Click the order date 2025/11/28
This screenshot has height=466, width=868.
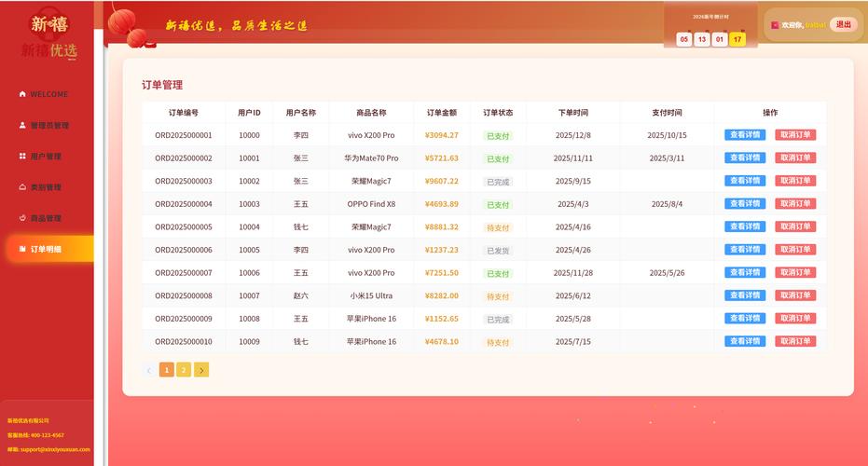click(x=573, y=273)
